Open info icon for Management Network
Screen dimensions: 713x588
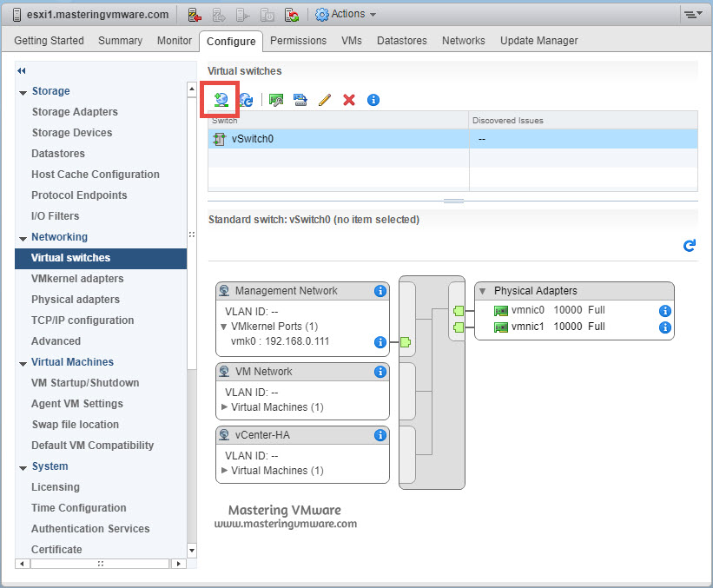click(x=380, y=291)
